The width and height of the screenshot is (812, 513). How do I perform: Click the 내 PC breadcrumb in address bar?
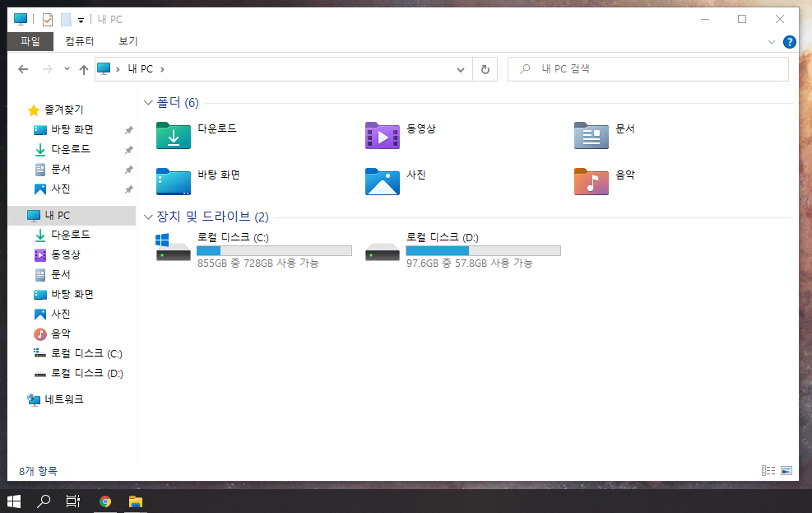(x=141, y=69)
